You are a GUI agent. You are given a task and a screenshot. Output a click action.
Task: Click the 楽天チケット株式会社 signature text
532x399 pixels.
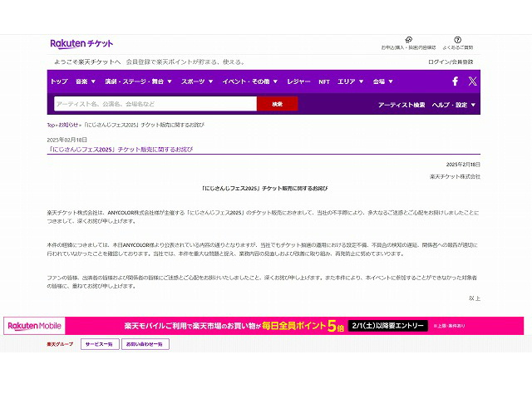click(455, 176)
